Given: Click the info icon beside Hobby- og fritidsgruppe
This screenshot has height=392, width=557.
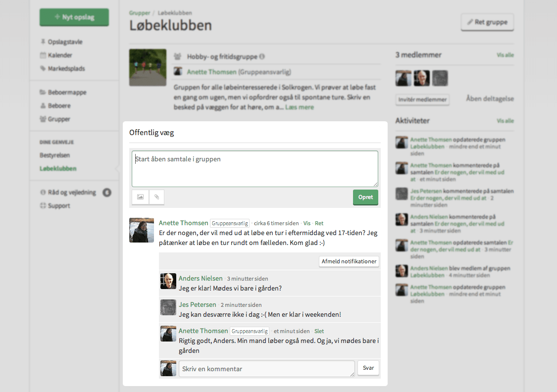Looking at the screenshot, I should point(262,57).
